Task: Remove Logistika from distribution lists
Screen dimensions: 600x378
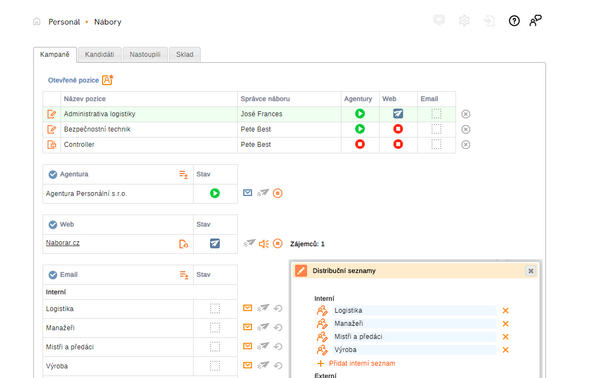Action: tap(505, 311)
